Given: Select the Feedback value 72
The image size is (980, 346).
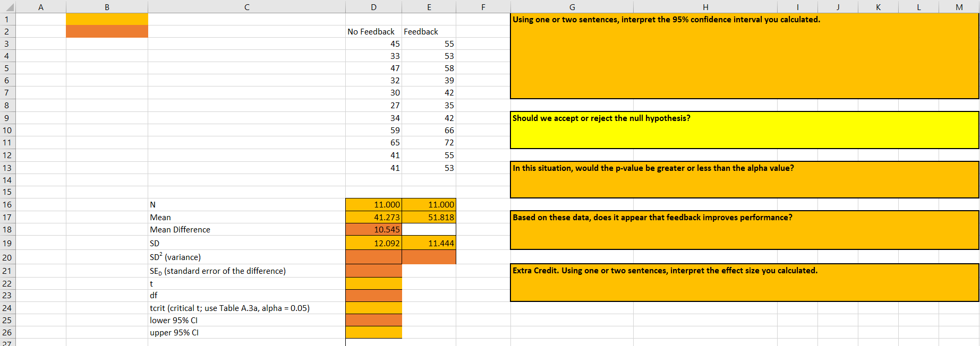Looking at the screenshot, I should point(429,142).
